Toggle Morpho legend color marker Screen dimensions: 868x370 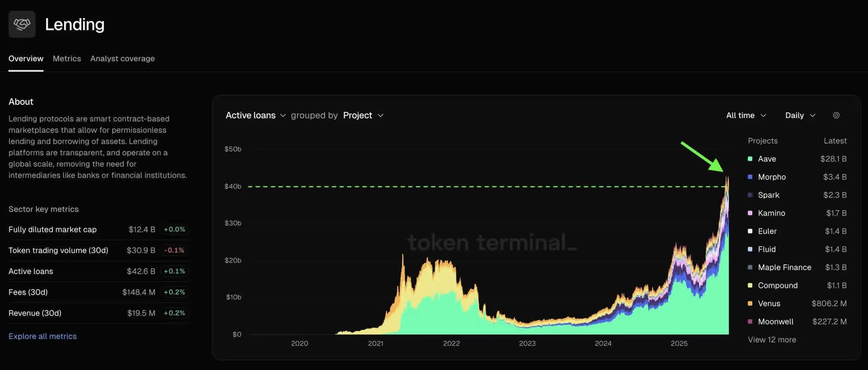coord(750,177)
